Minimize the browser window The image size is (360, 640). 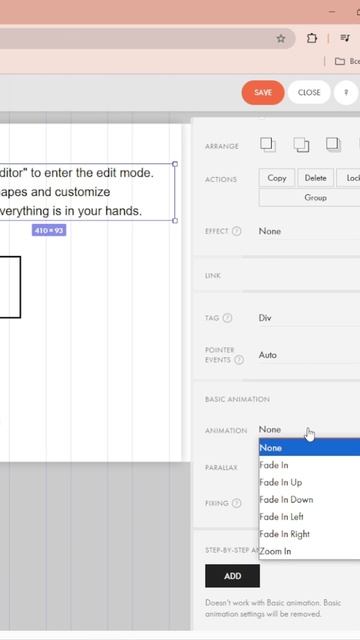tap(332, 12)
